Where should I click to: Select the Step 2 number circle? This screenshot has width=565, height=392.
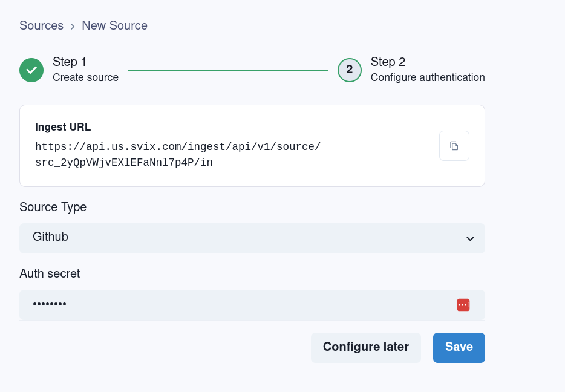pos(349,70)
